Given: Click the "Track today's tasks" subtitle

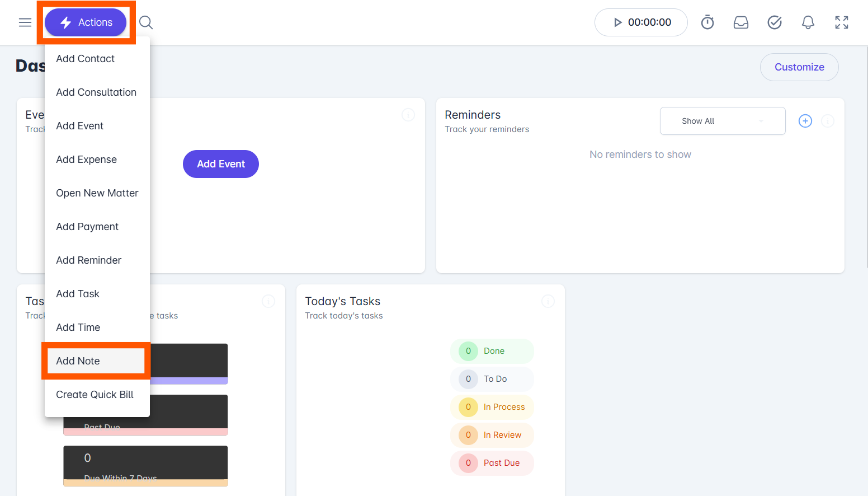Looking at the screenshot, I should pyautogui.click(x=344, y=316).
